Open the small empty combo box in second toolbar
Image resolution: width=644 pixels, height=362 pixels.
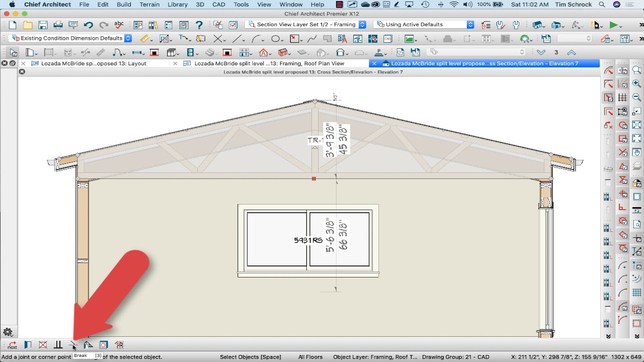575,38
